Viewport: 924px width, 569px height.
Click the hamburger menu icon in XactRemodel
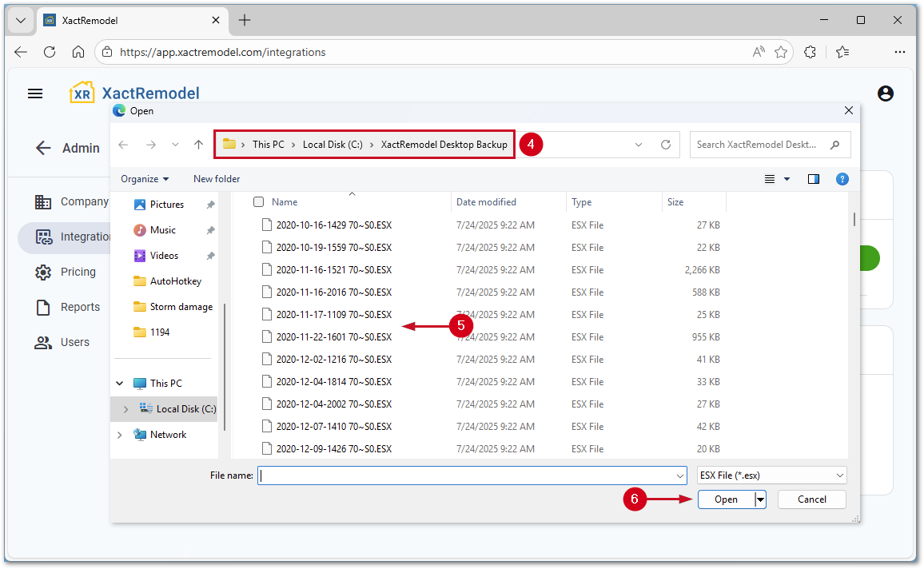35,94
